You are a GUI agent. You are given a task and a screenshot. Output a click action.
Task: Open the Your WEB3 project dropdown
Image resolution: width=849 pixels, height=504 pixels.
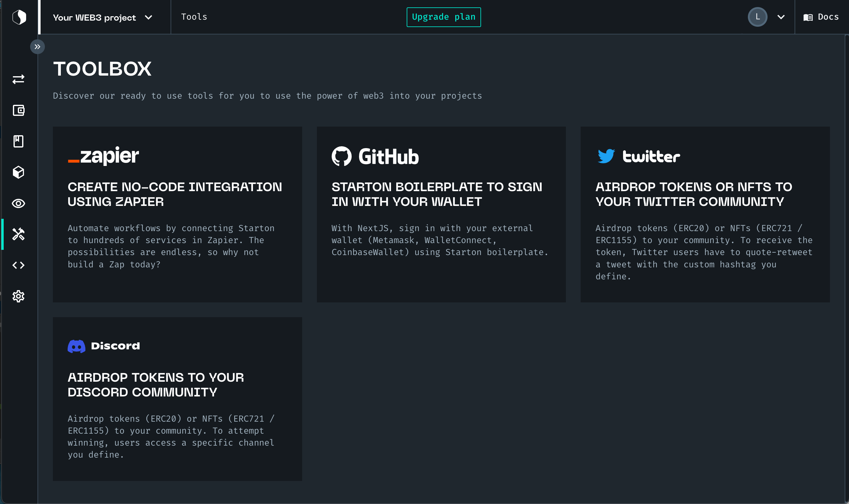pyautogui.click(x=103, y=17)
